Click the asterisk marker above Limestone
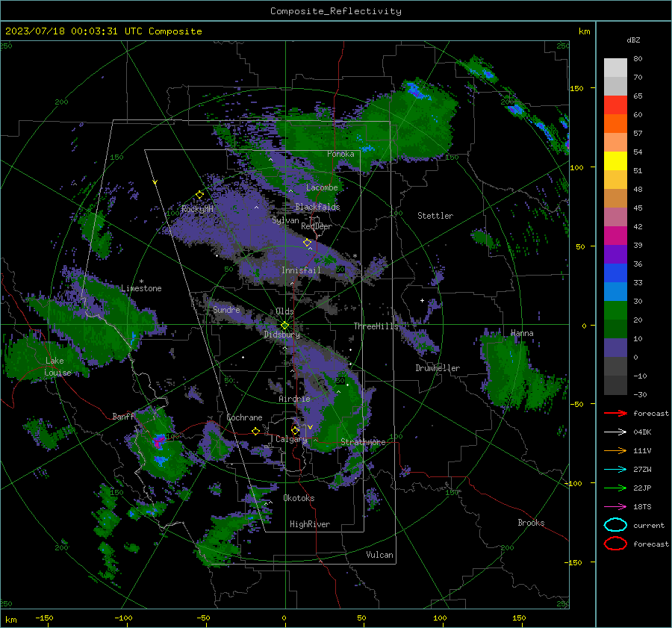The image size is (672, 628). click(141, 282)
